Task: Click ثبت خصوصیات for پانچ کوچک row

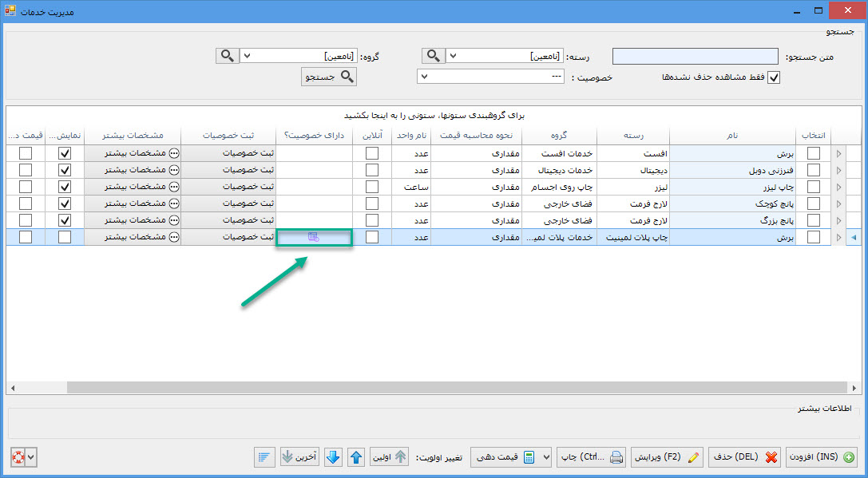Action: click(228, 203)
